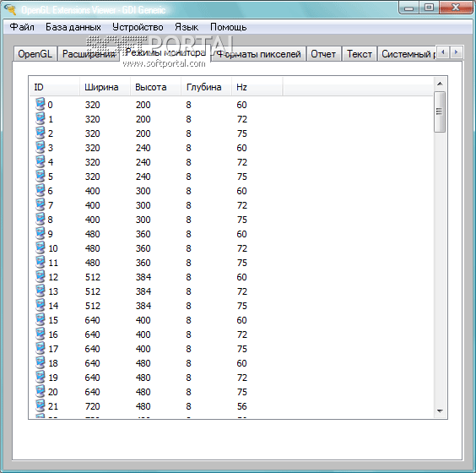The image size is (476, 473).
Task: Click the monitor icon of mode ID 19
Action: (40, 377)
